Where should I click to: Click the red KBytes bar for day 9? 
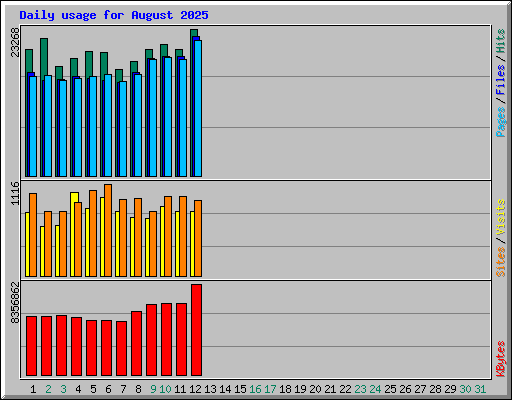[x=151, y=340]
